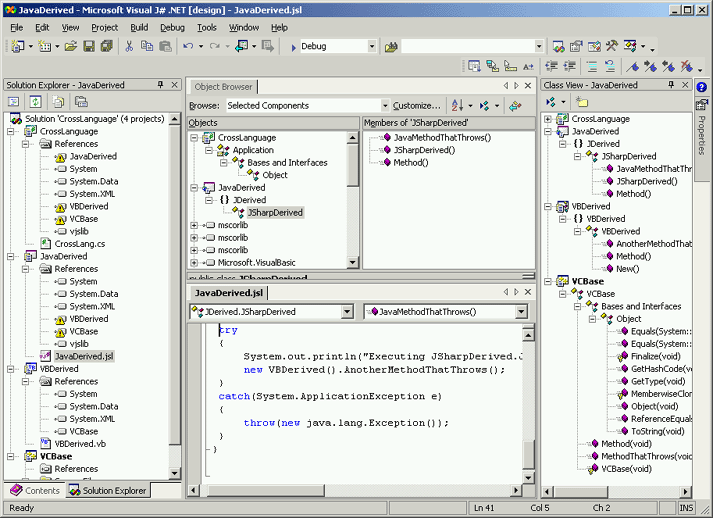Open the Project menu
Viewport: 713px width, 518px height.
coord(105,28)
